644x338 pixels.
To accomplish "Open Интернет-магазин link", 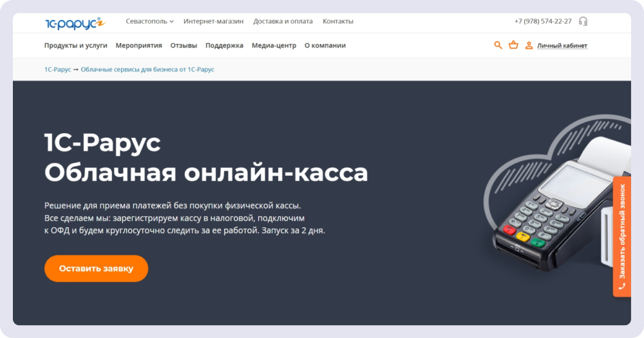I will click(x=213, y=21).
